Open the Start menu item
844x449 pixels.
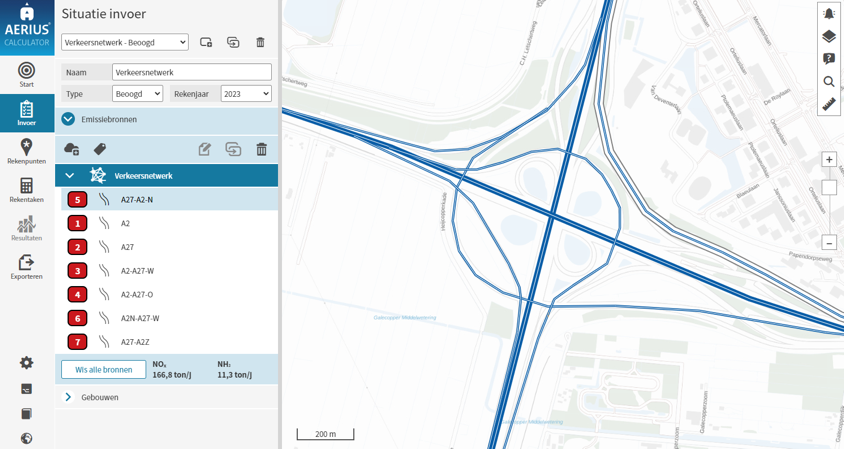pos(26,75)
